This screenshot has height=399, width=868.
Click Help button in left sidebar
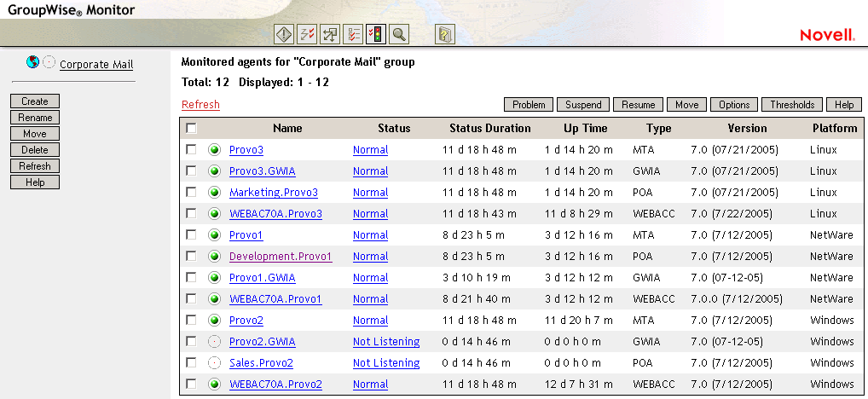pyautogui.click(x=35, y=182)
